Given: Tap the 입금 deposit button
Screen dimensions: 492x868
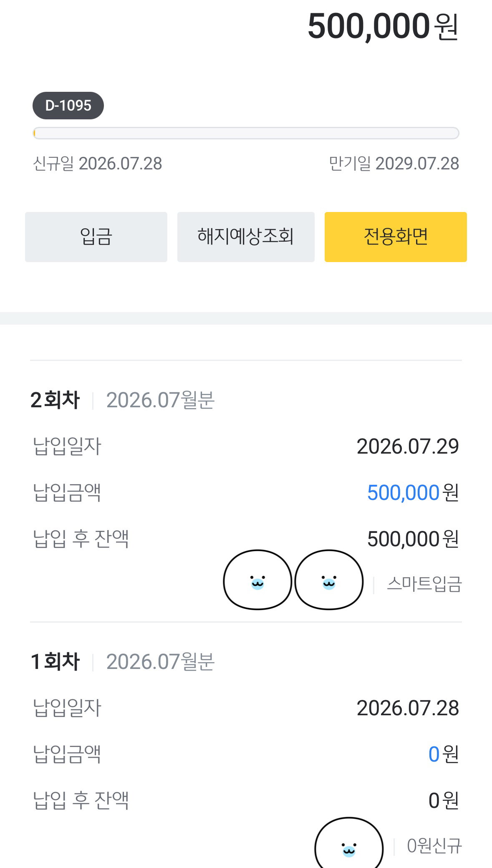Looking at the screenshot, I should tap(96, 237).
